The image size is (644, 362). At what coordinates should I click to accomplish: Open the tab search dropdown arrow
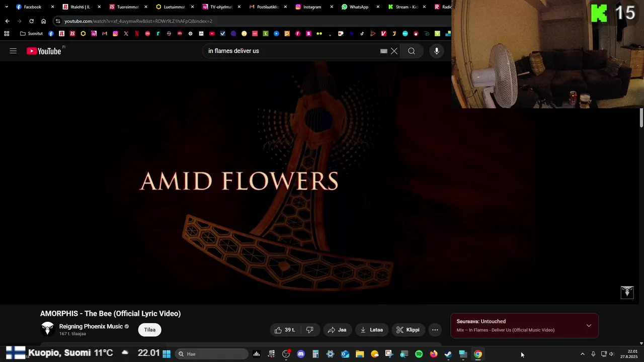(x=7, y=7)
